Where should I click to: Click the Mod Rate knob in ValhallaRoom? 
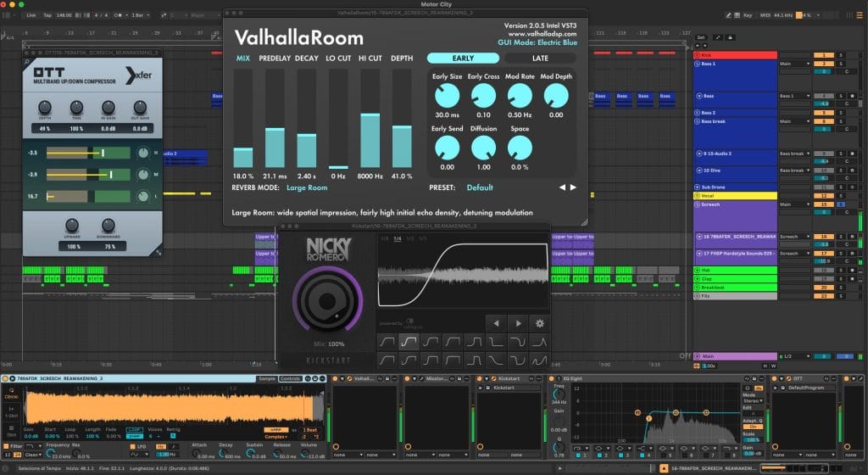[520, 96]
